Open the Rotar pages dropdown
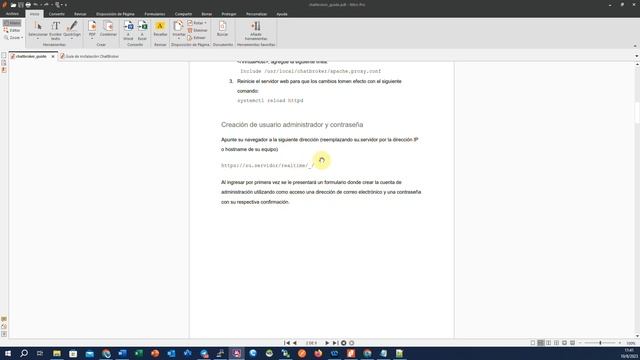The width and height of the screenshot is (640, 360). [x=197, y=23]
